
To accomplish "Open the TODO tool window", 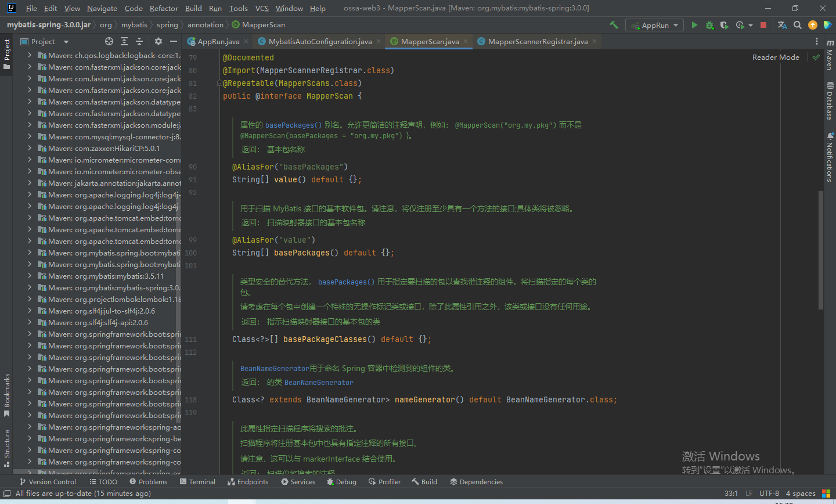I will tap(103, 482).
